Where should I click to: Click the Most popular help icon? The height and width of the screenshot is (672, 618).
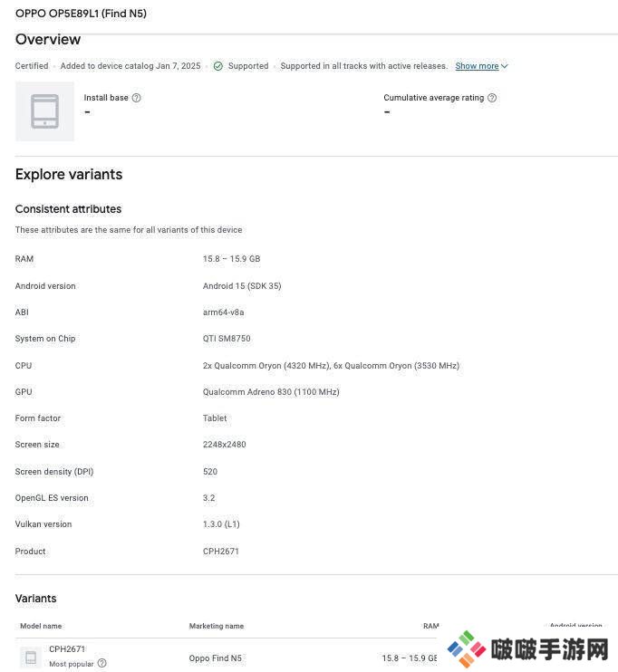(102, 663)
